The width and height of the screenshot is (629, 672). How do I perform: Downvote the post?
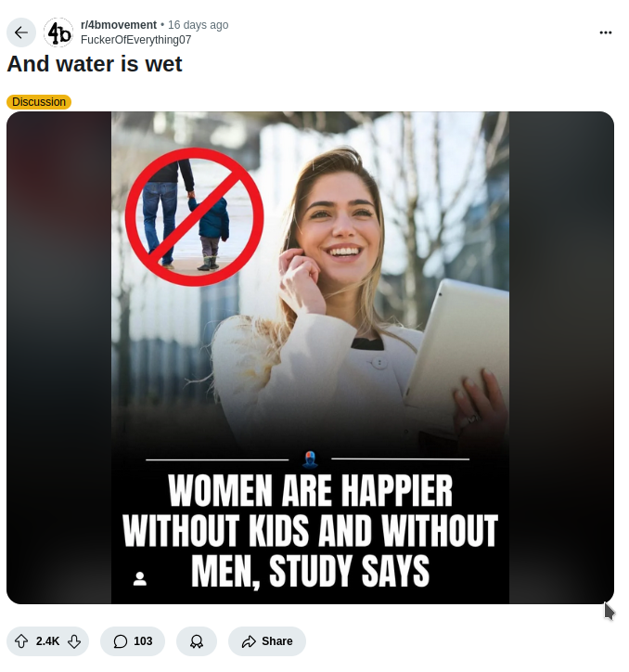[74, 641]
